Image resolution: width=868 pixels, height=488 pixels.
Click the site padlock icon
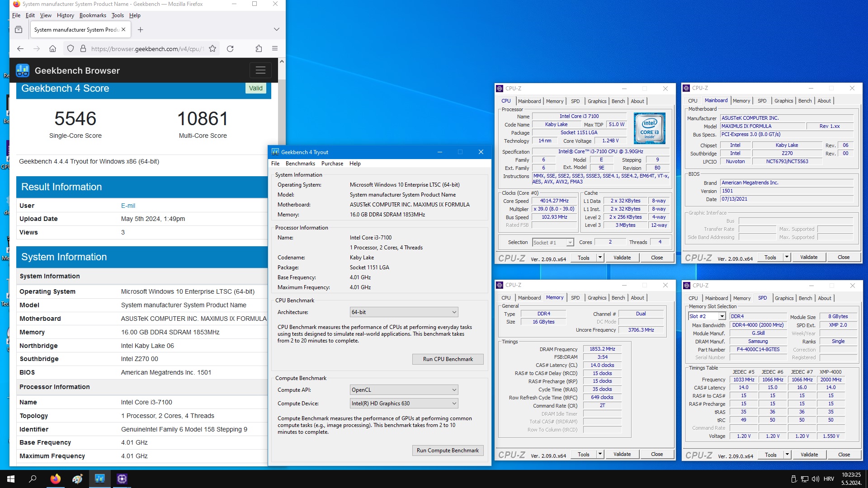coord(83,49)
